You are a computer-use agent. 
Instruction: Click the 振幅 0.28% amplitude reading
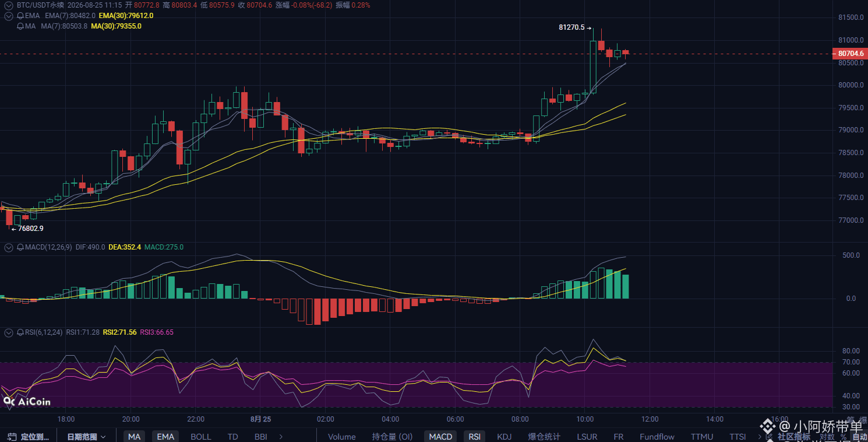[x=352, y=5]
